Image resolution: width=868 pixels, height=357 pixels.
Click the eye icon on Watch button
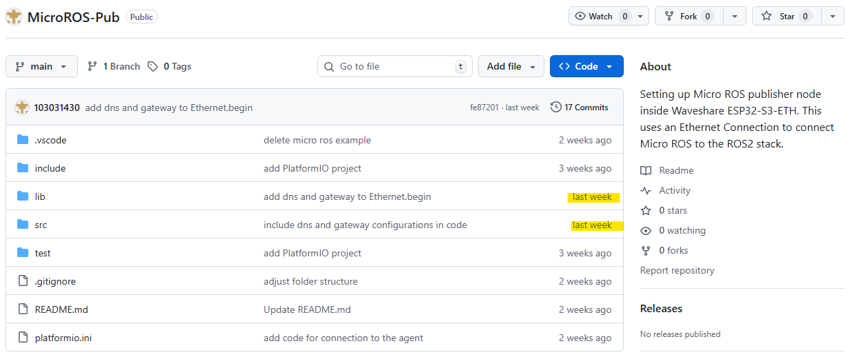click(580, 17)
